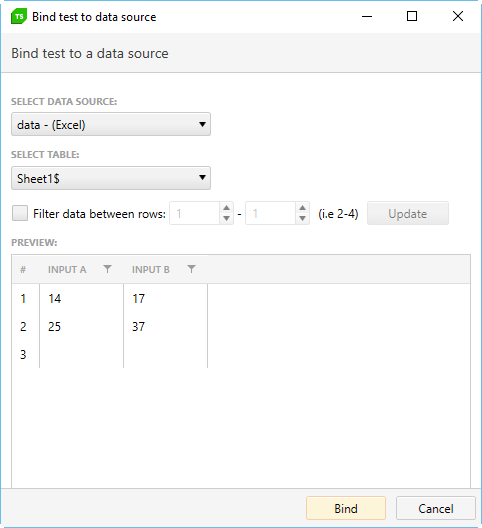Select preview cell with value 14
This screenshot has height=528, width=482.
click(82, 298)
